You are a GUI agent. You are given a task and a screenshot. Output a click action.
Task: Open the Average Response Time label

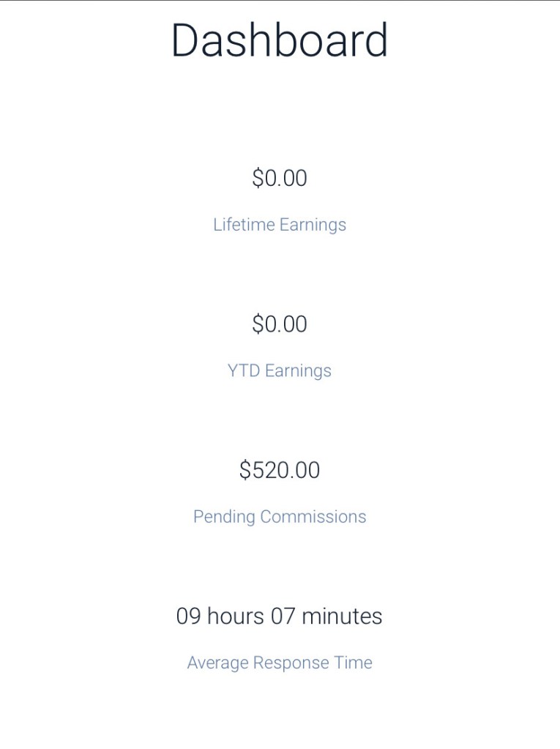coord(280,663)
